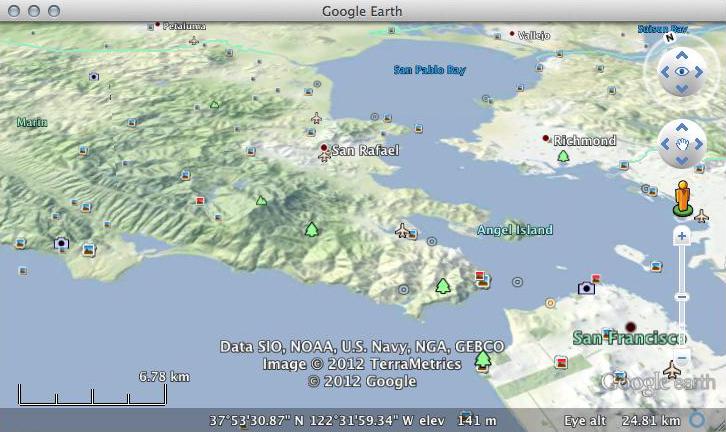
Task: Click the orange circle icon at the Golden Gate
Action: (x=550, y=303)
